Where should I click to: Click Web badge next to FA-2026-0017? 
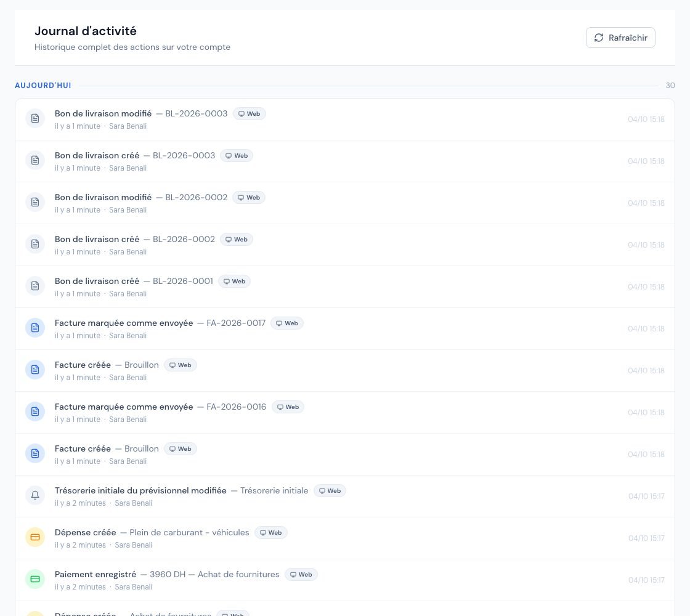pos(287,323)
